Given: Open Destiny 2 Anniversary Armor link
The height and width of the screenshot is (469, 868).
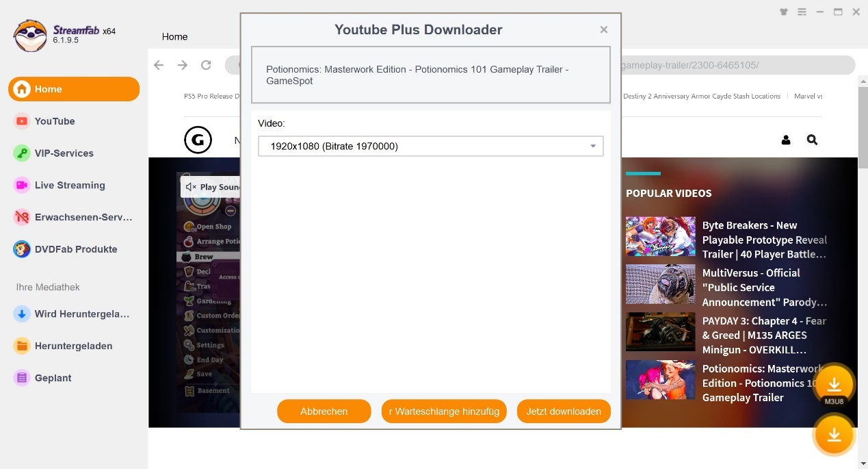Looking at the screenshot, I should pyautogui.click(x=702, y=97).
